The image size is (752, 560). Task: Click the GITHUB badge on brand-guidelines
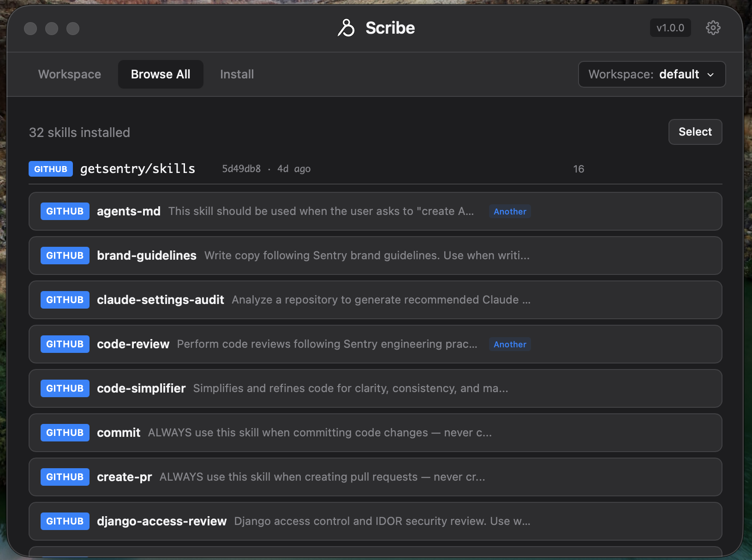pos(65,256)
